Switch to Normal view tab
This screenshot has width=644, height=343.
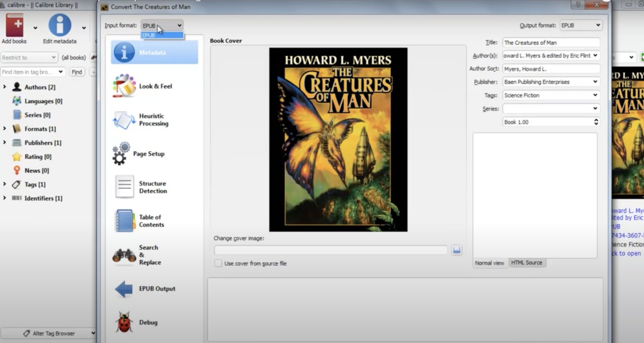[x=489, y=263]
